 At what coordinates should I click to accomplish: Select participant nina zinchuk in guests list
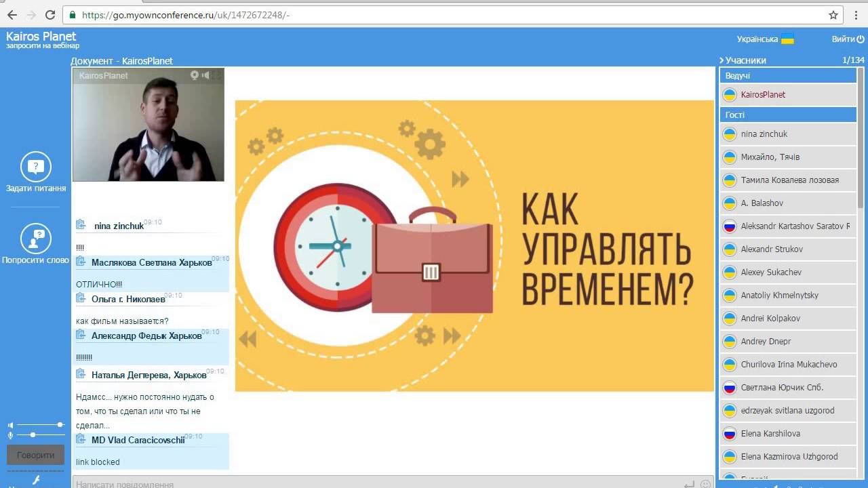click(788, 134)
